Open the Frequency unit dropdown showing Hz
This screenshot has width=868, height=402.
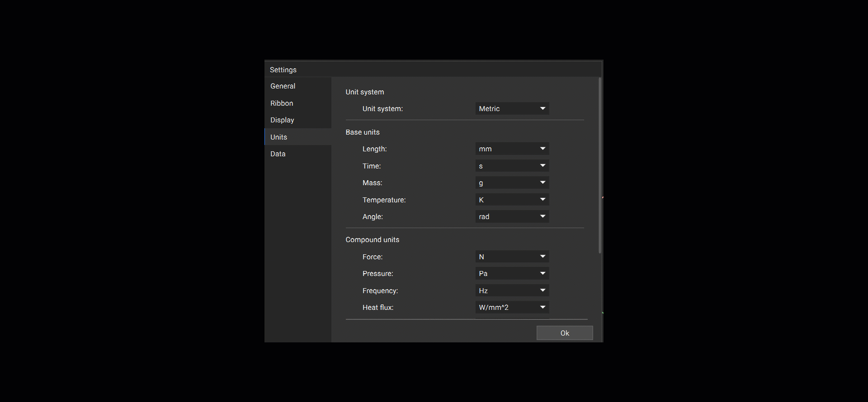tap(512, 290)
